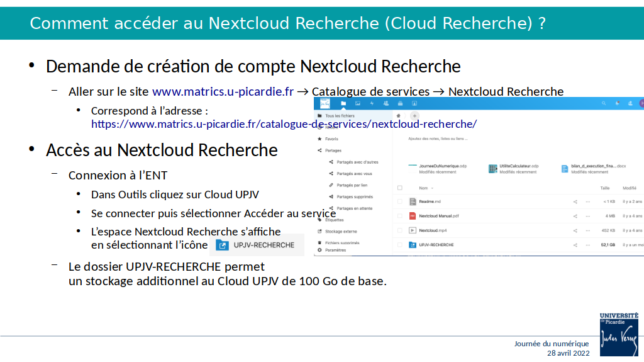Open more actions menu for Nextcloud Manual.pdf
The width and height of the screenshot is (644, 362).
tap(588, 216)
